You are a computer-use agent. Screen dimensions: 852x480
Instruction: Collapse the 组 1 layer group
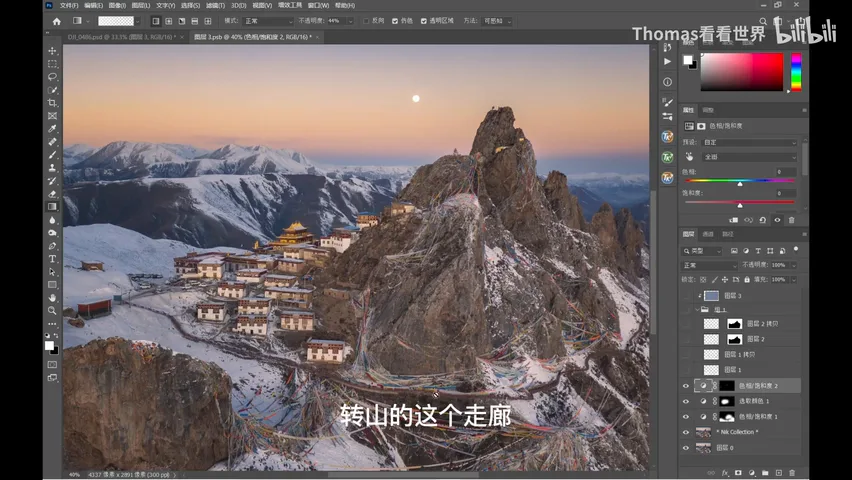click(x=697, y=309)
